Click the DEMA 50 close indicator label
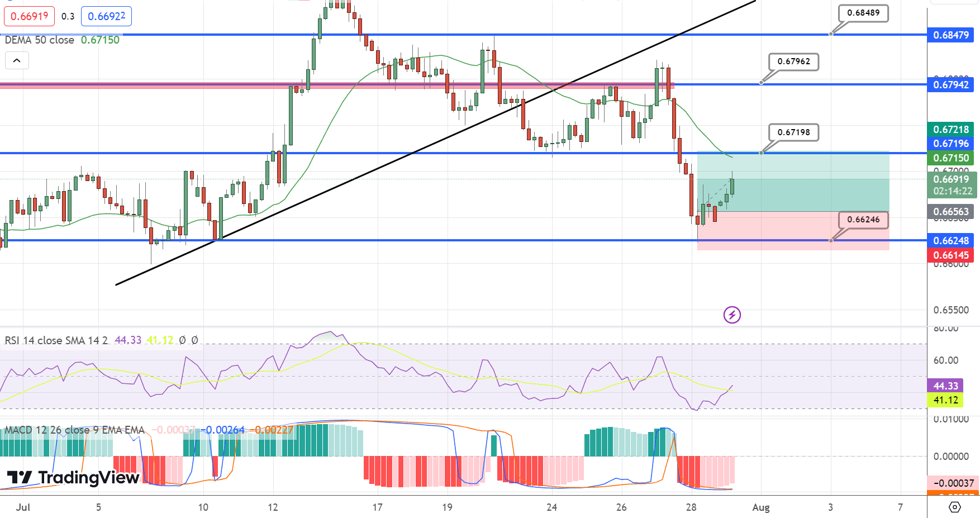980x518 pixels. click(40, 40)
